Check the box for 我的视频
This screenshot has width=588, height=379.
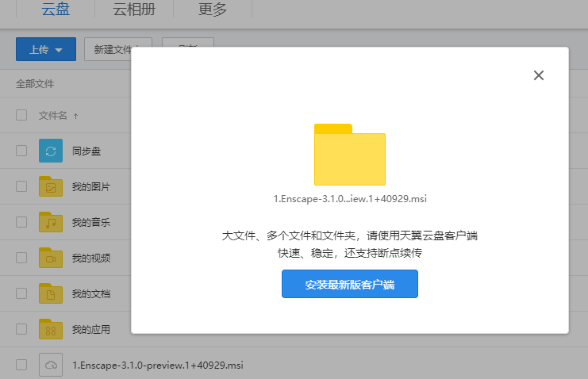[x=21, y=258]
